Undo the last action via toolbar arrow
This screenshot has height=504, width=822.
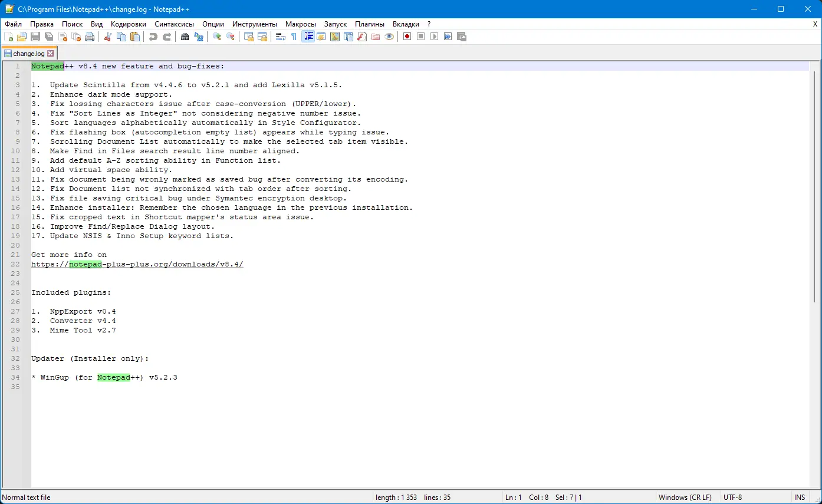(153, 37)
